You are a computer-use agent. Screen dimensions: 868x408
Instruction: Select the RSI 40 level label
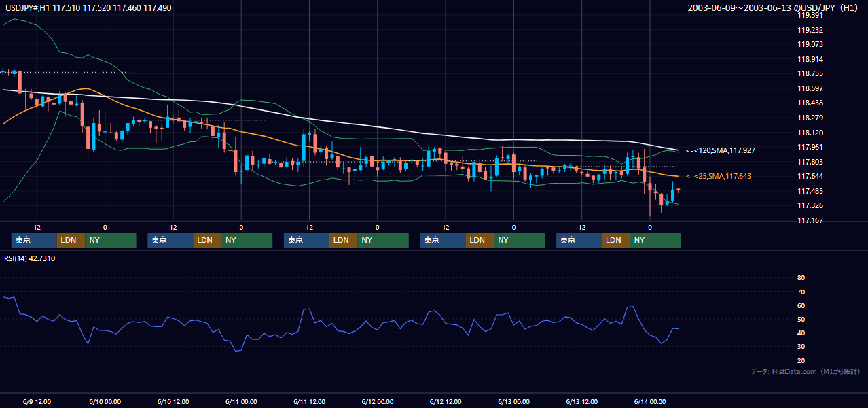point(801,333)
